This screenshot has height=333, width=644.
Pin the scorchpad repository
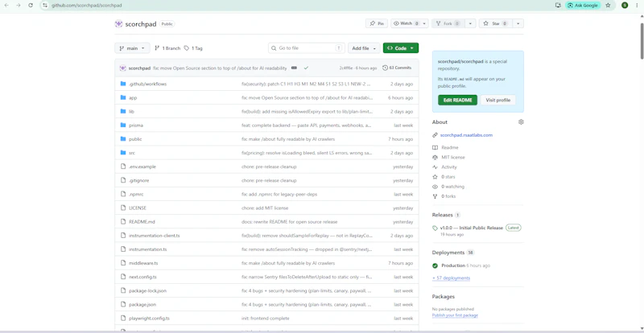tap(377, 23)
